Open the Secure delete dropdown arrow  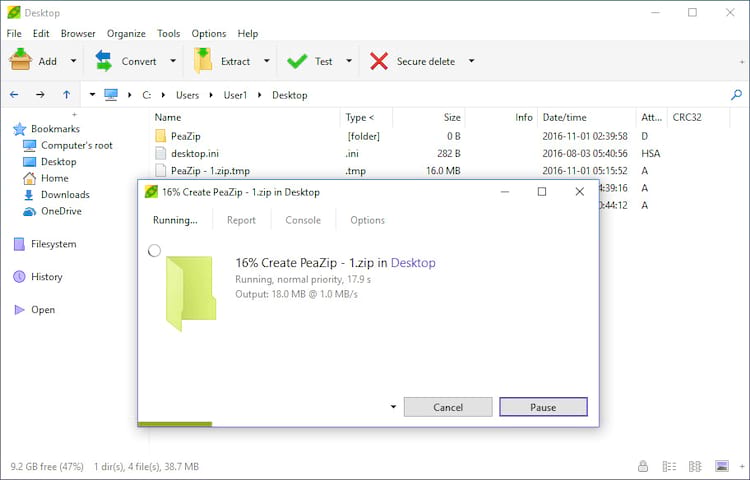[x=471, y=61]
